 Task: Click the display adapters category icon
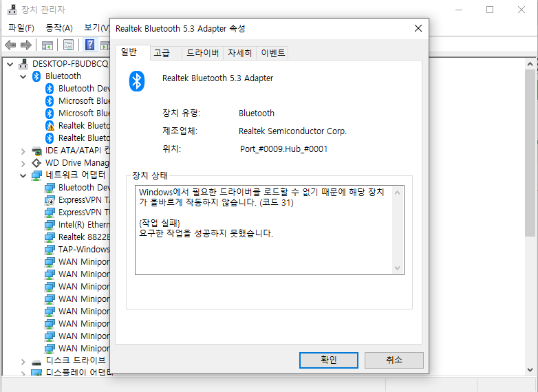(x=36, y=373)
